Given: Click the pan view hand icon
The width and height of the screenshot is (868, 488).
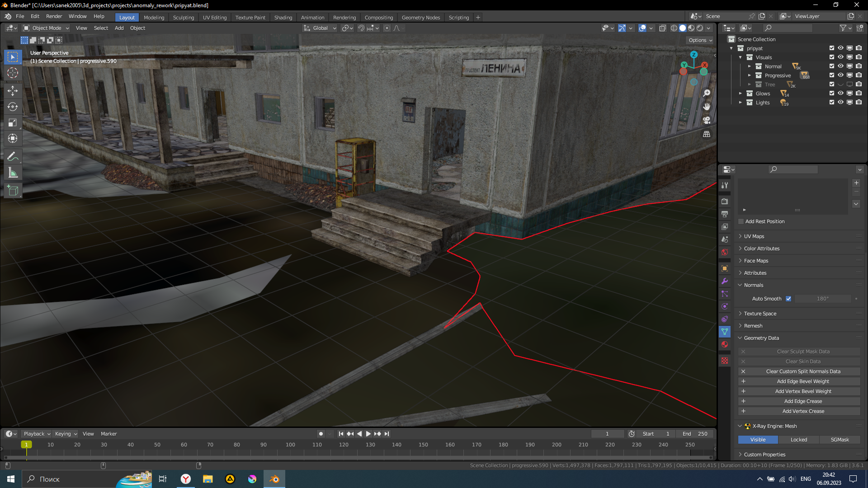Looking at the screenshot, I should click(x=707, y=107).
